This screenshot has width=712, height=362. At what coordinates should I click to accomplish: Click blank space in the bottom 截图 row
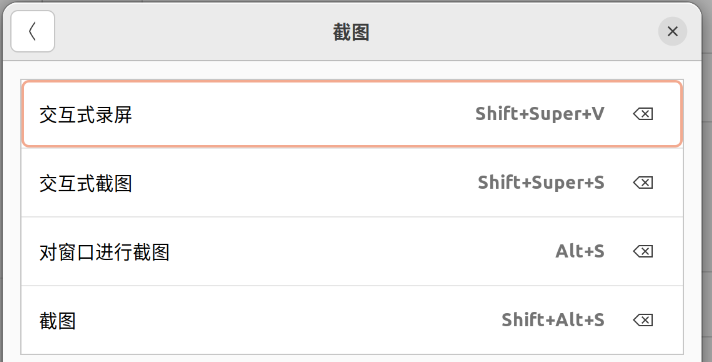(x=288, y=320)
